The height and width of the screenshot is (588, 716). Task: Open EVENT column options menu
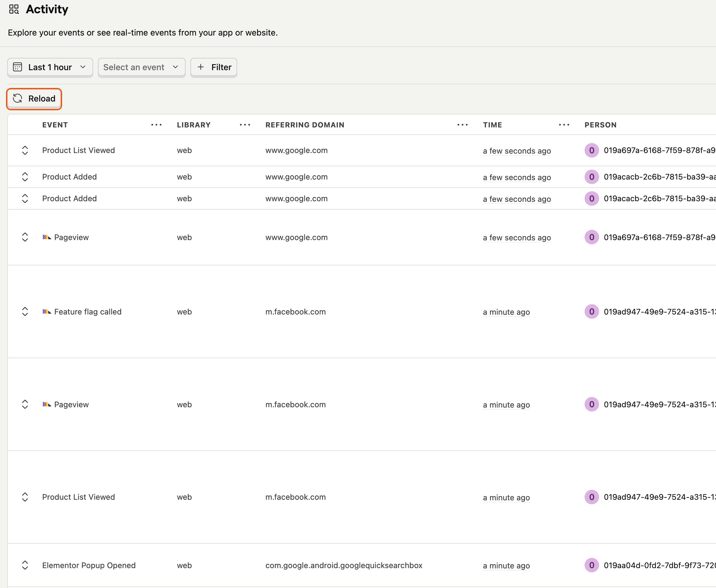(156, 125)
